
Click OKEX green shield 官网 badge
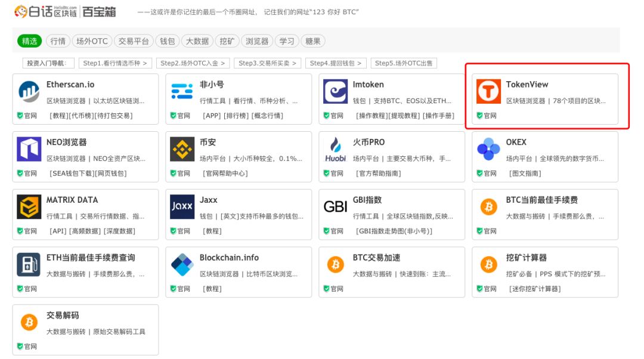coord(487,174)
